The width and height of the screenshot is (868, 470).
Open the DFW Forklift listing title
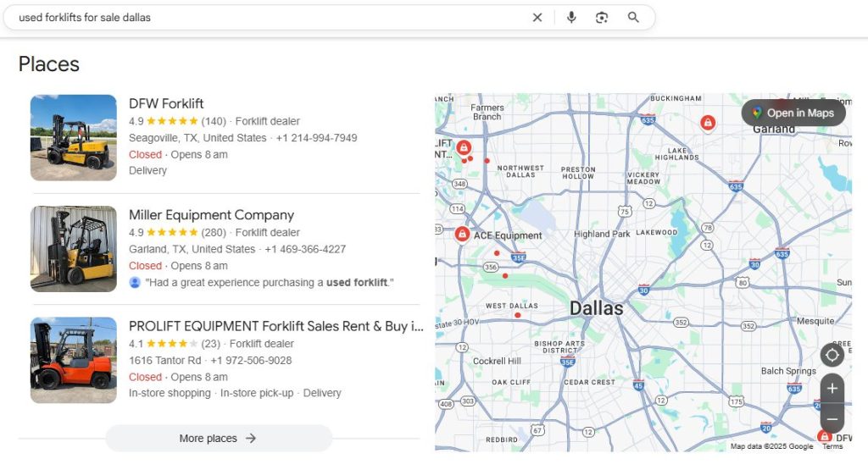(x=166, y=103)
